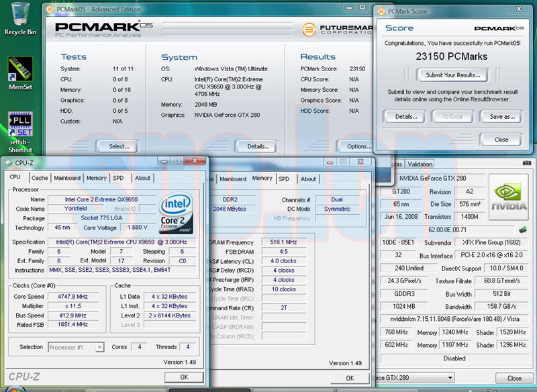Click the Bus Speed value 412.9 MHz

click(72, 315)
